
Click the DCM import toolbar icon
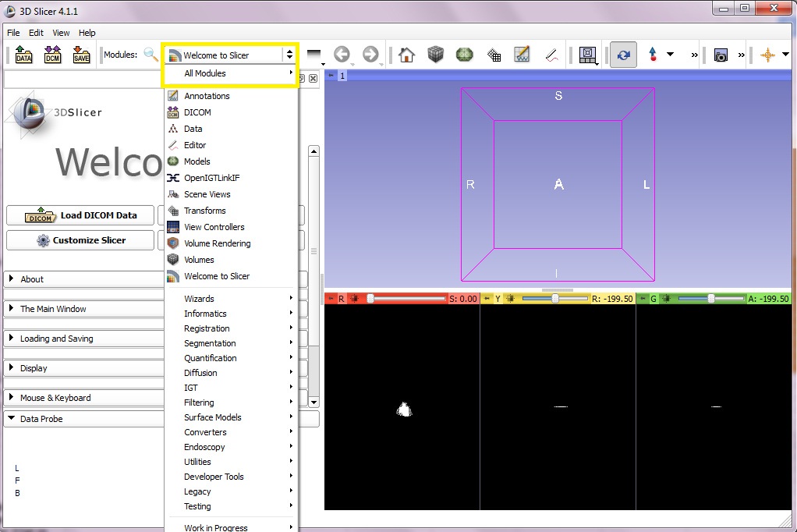pyautogui.click(x=51, y=55)
